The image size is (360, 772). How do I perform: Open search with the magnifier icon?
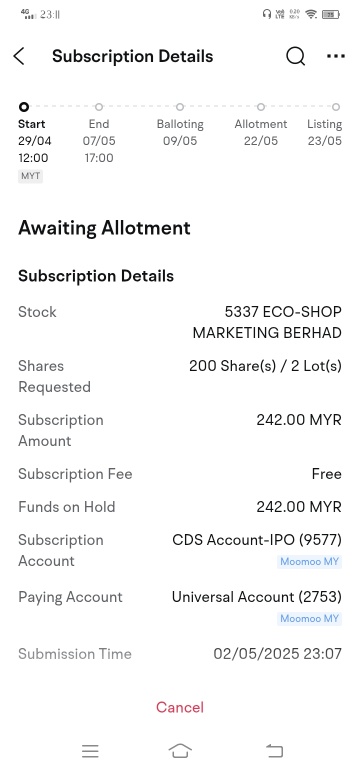(x=295, y=57)
